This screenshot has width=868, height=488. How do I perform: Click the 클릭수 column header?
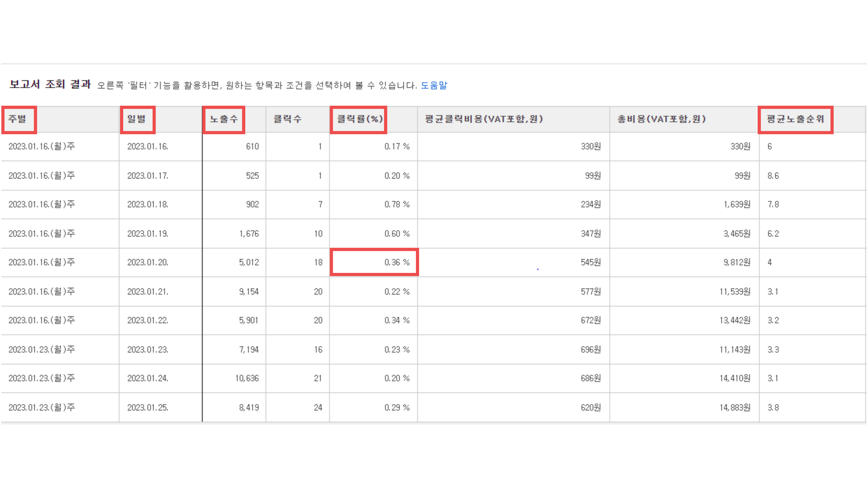click(287, 119)
